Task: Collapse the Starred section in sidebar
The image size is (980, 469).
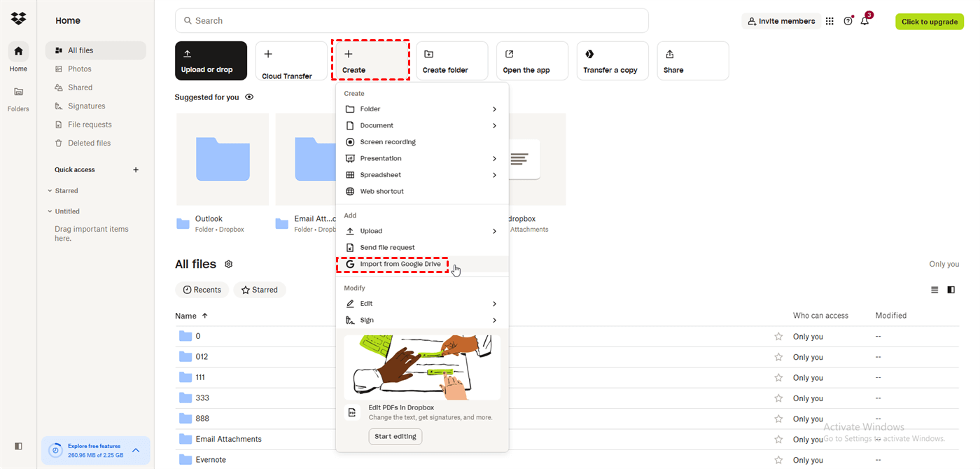Action: [50, 190]
